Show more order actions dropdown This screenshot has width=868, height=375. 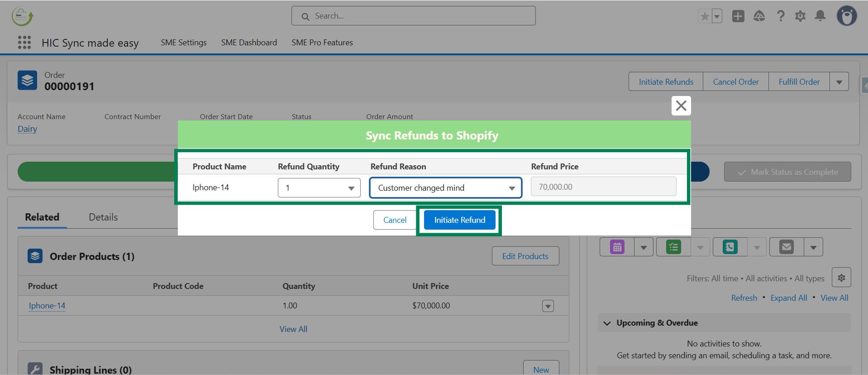coord(839,82)
